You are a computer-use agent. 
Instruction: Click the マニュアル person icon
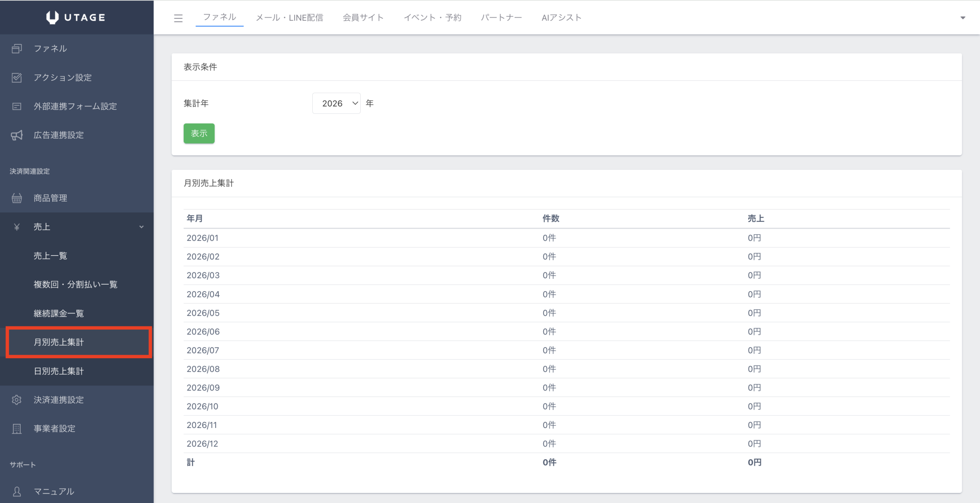pos(16,491)
